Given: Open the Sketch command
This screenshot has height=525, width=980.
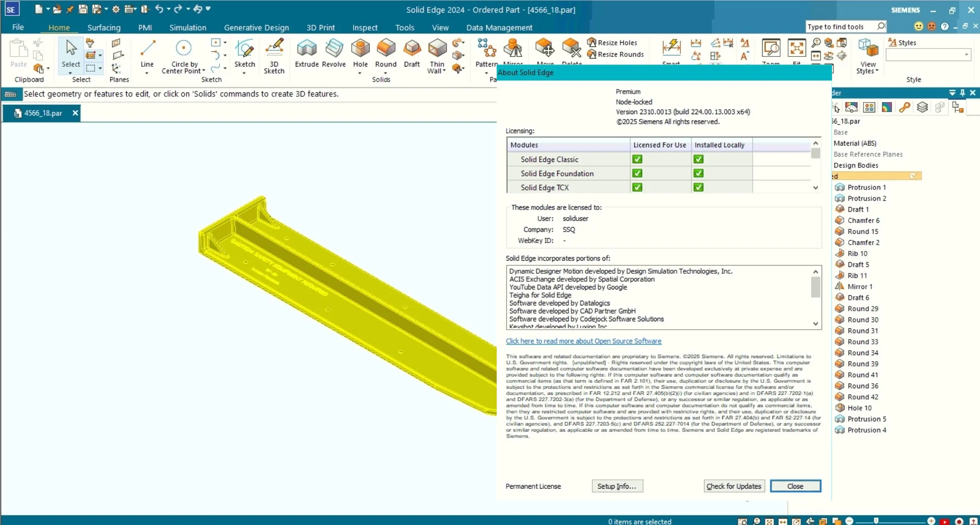Looking at the screenshot, I should (245, 53).
